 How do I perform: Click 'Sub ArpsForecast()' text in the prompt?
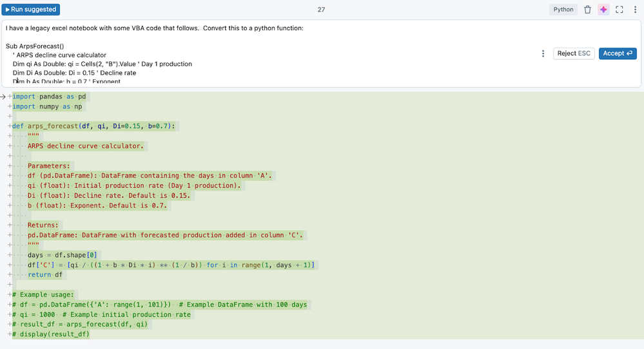(35, 46)
